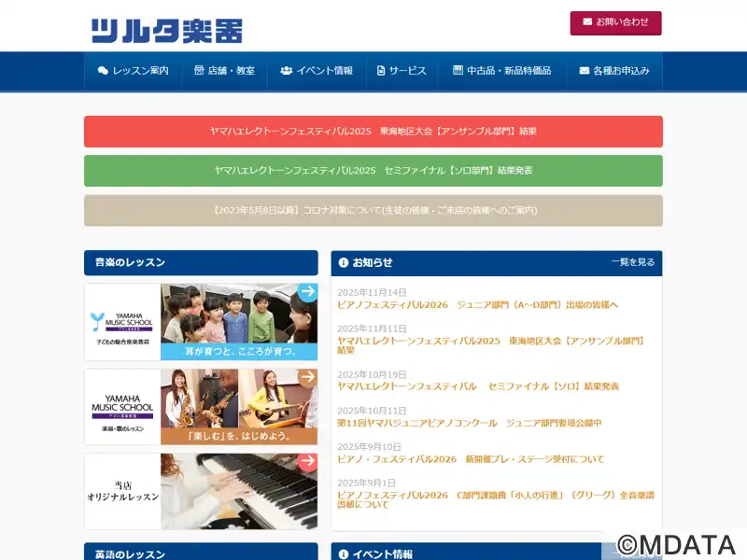Click the orange arrow on instrument lesson banner

click(308, 377)
